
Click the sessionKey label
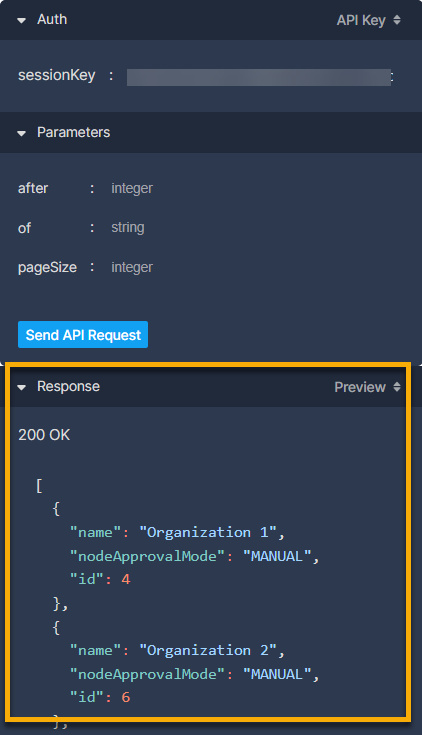(57, 75)
